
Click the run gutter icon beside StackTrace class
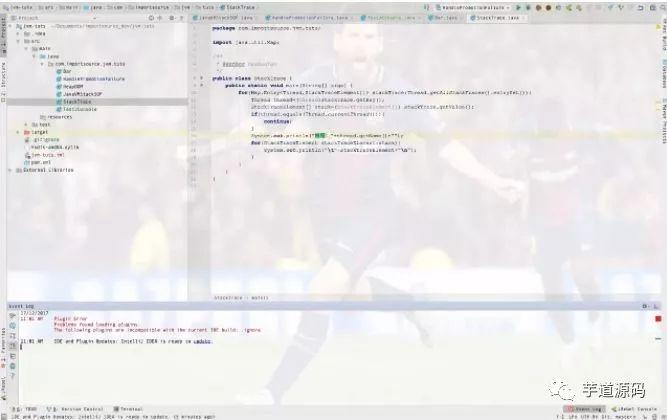[x=203, y=78]
